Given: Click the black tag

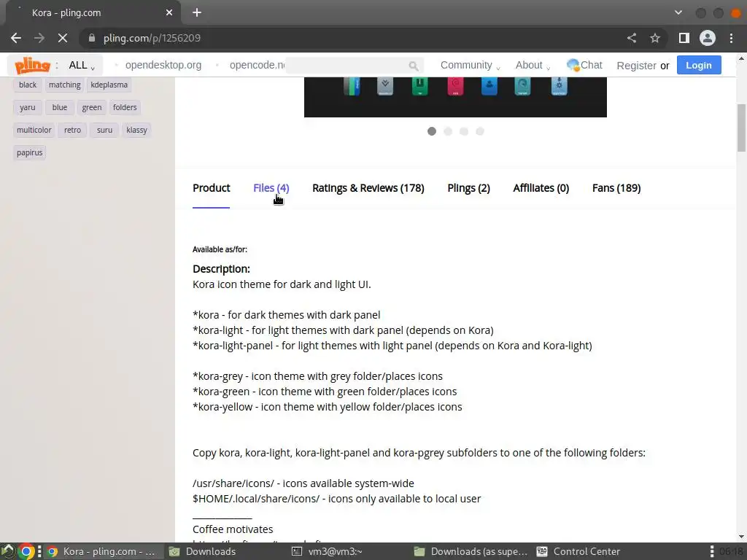Looking at the screenshot, I should 28,85.
